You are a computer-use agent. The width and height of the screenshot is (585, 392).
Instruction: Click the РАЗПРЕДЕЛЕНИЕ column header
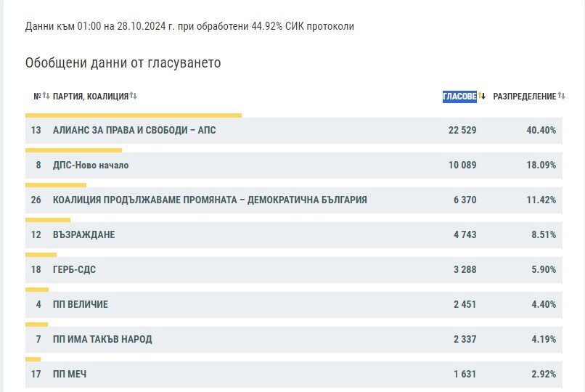[x=525, y=97]
